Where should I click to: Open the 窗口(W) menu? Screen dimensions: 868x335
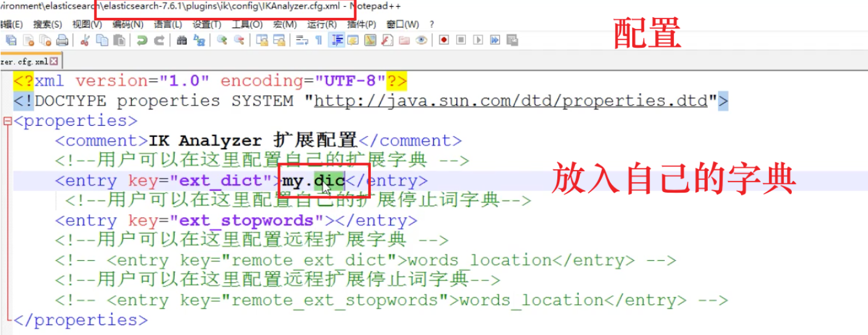(403, 25)
